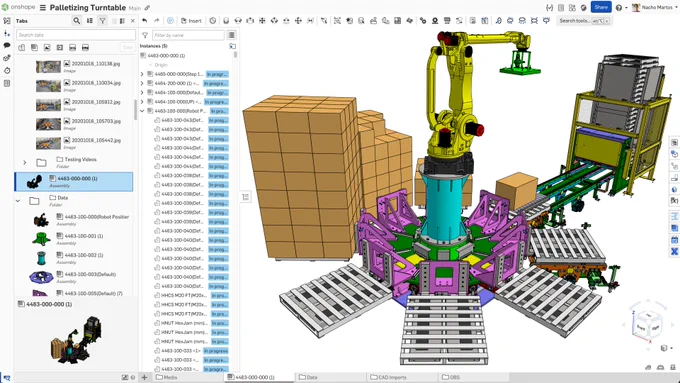Screen dimensions: 680x383
Task: Filter tabs by Assembly type icon
Action: click(34, 47)
